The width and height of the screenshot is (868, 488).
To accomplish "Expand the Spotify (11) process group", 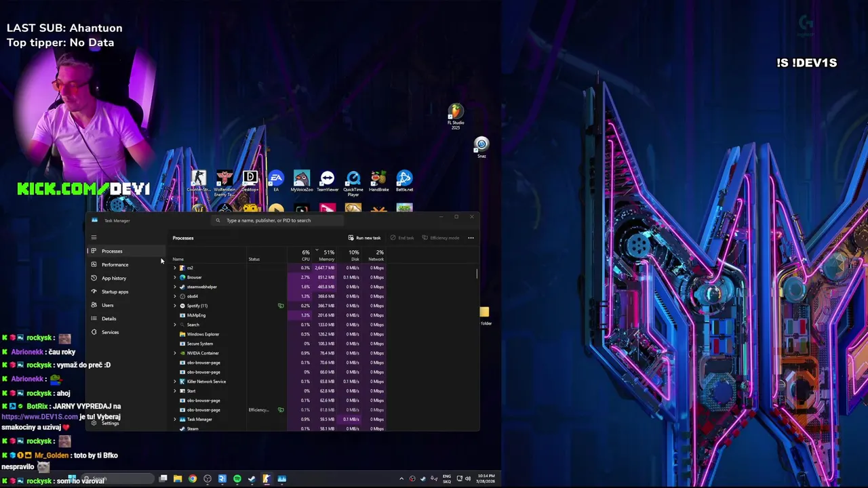I will point(175,306).
